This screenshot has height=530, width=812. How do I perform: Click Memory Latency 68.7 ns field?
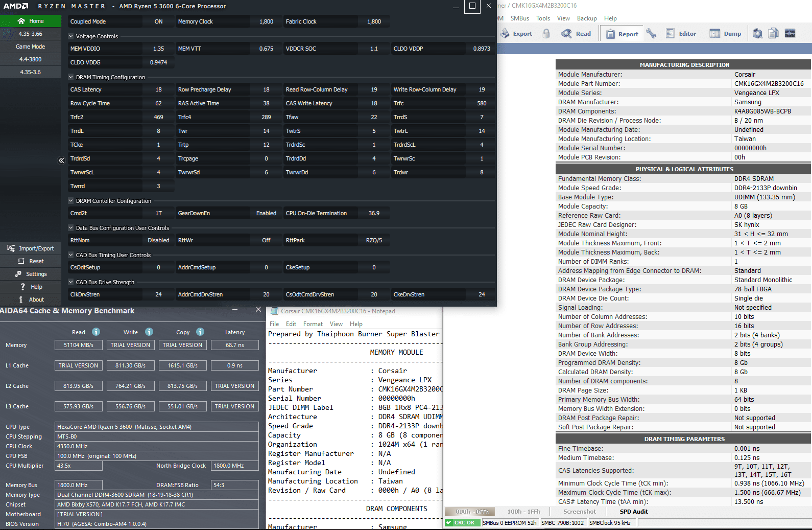[235, 345]
